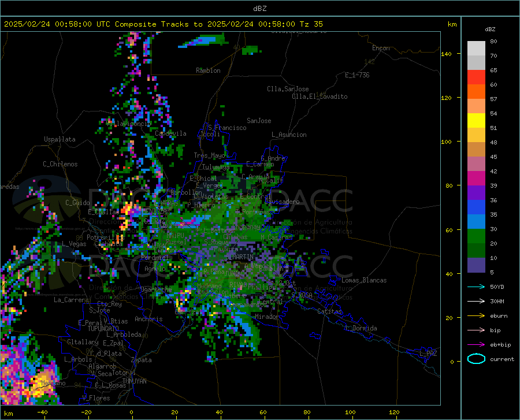
Task: Click the TUPUNGATO town label
Action: point(103,329)
